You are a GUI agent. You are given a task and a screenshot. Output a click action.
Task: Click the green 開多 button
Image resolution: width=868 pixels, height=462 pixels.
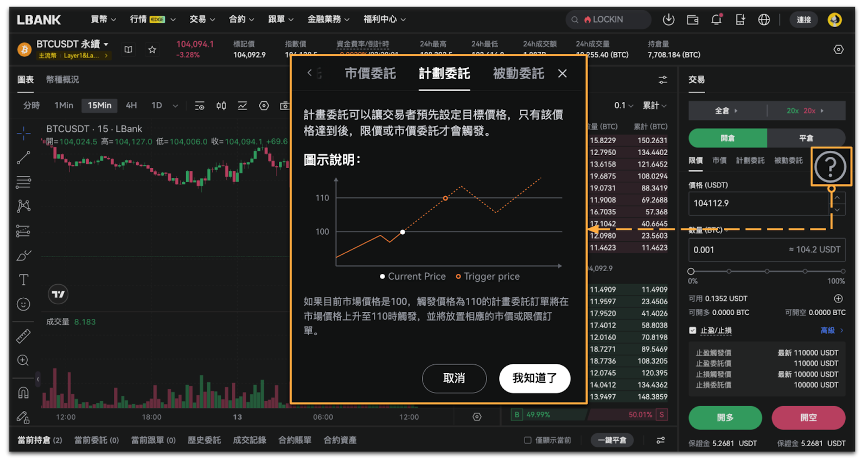click(x=725, y=418)
